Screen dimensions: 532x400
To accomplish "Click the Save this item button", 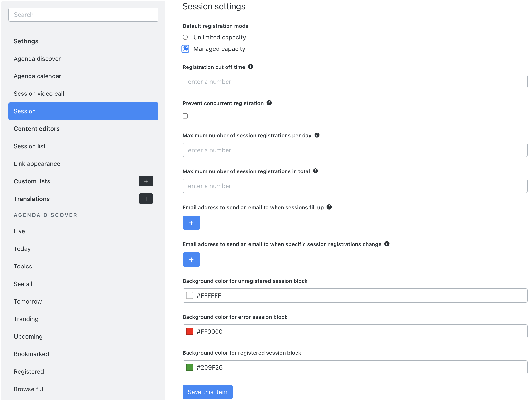I will click(207, 392).
